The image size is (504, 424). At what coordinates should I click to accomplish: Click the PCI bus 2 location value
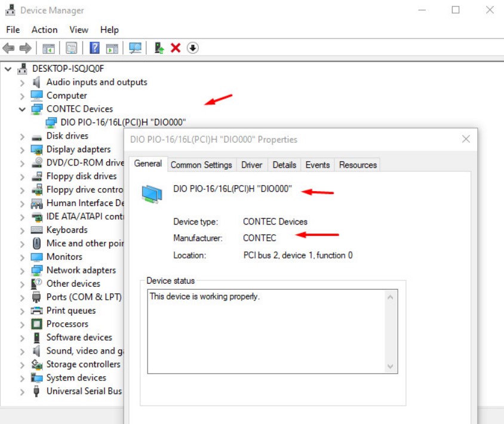pos(298,255)
